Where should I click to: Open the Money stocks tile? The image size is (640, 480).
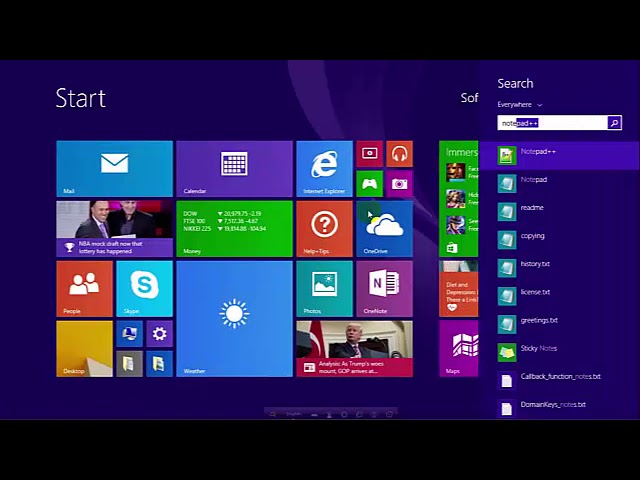pyautogui.click(x=234, y=229)
